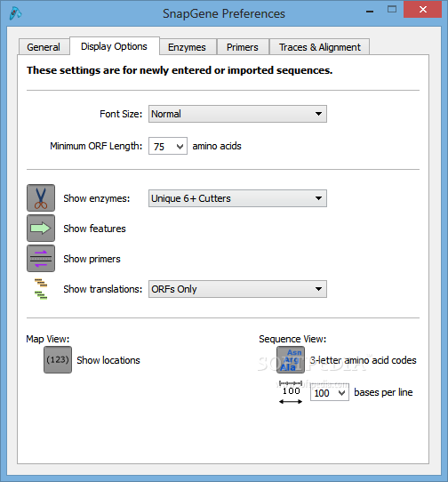The width and height of the screenshot is (448, 482).
Task: Click the Sequence View: heading
Action: [292, 339]
